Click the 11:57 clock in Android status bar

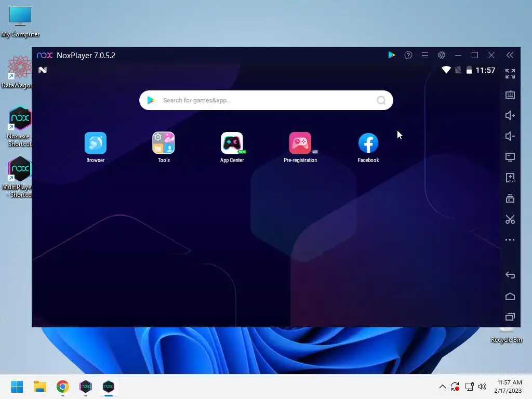pos(486,70)
